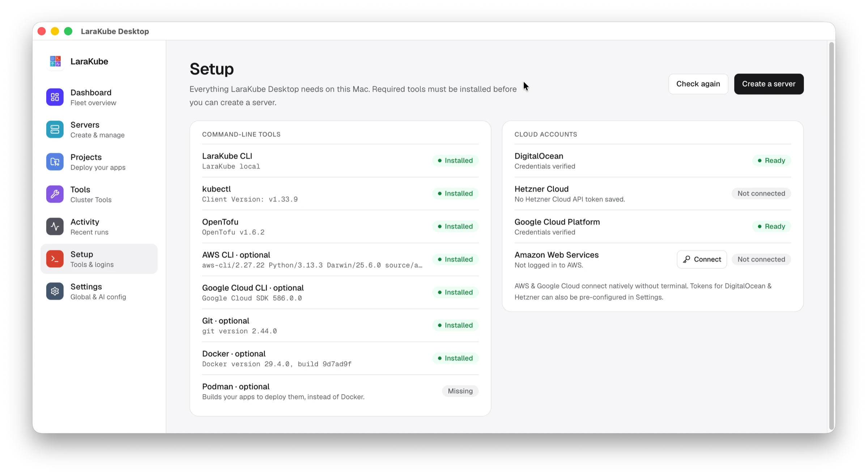Click Installed badge for Docker

[455, 358]
